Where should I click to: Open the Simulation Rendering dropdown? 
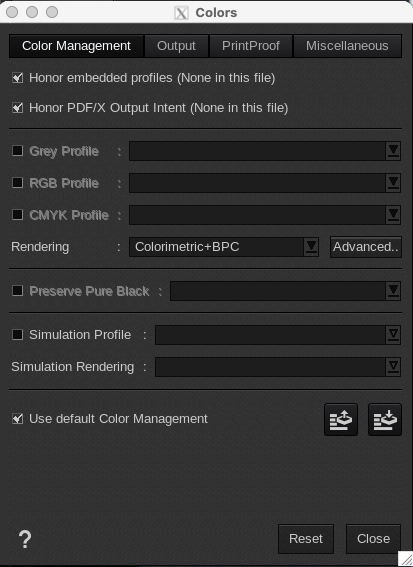[x=278, y=367]
